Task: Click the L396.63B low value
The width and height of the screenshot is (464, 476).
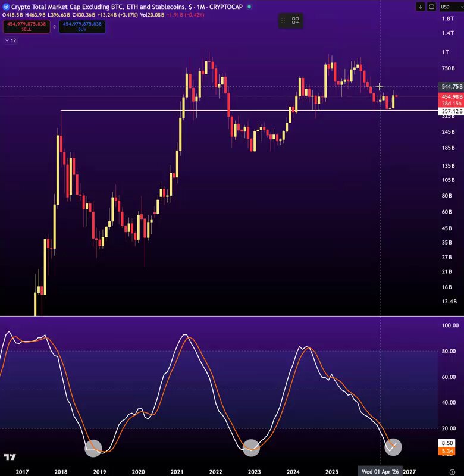Action: tap(59, 15)
